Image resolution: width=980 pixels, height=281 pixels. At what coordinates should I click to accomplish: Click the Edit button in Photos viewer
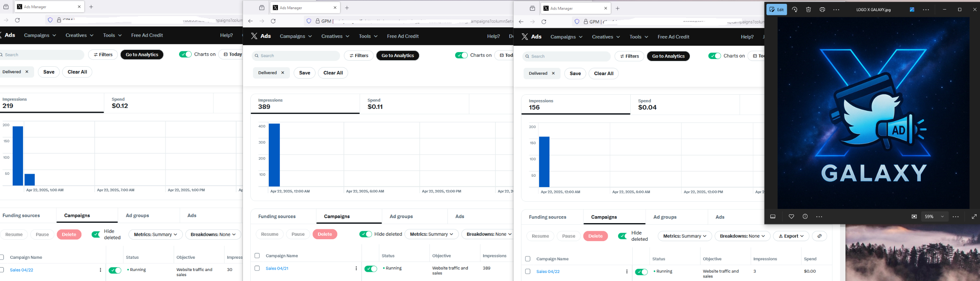pyautogui.click(x=777, y=10)
